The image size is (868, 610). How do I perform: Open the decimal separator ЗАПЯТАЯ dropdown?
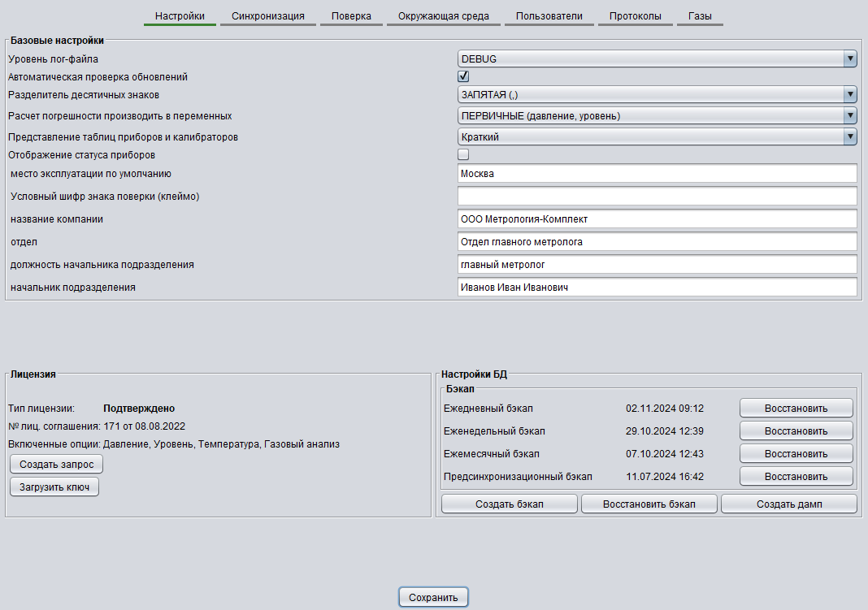(x=657, y=95)
